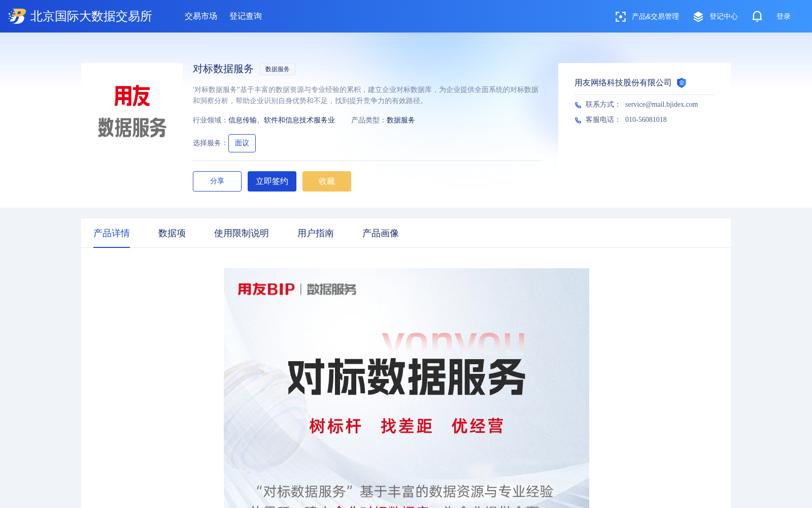Click the 分享 share button
The height and width of the screenshot is (508, 812).
(217, 181)
